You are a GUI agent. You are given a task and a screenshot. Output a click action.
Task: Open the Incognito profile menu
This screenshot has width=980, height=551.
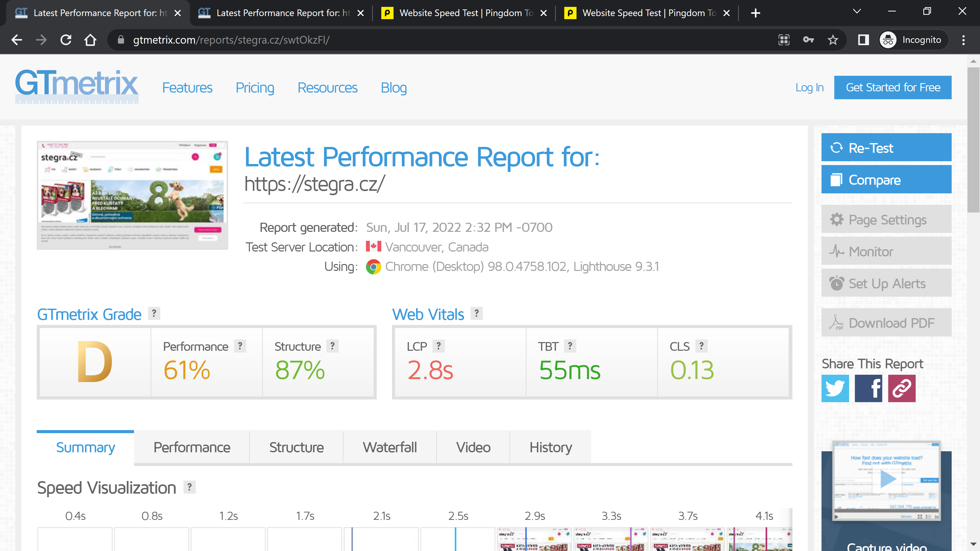point(913,40)
